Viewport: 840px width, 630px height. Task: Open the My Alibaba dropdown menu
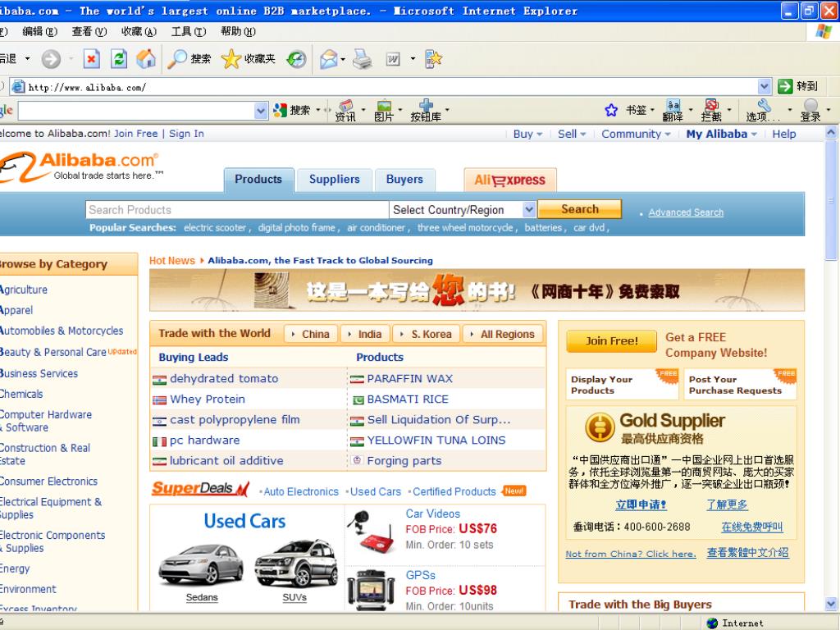[722, 134]
